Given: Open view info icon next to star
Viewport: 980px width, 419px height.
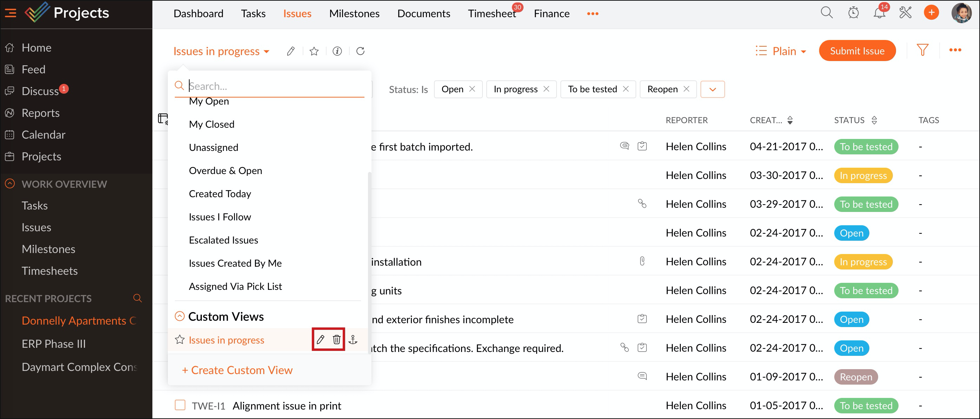Looking at the screenshot, I should (337, 51).
